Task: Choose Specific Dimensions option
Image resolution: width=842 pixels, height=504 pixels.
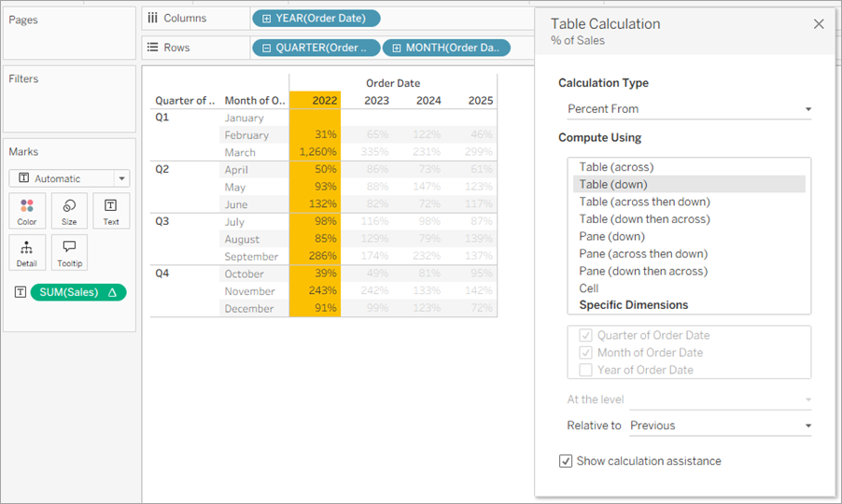Action: pyautogui.click(x=634, y=305)
